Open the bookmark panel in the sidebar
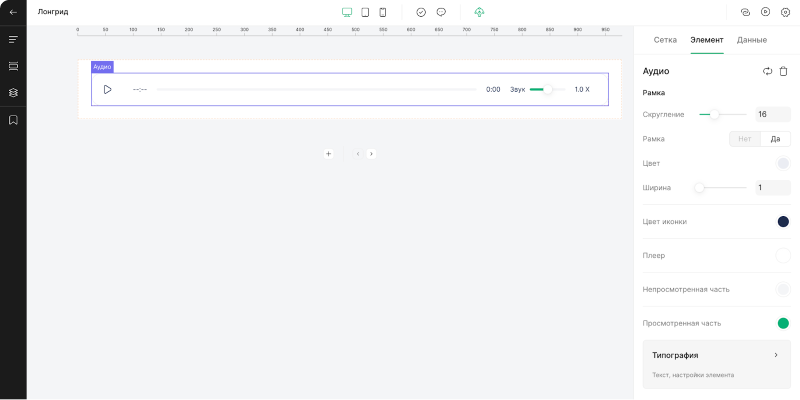 13,120
